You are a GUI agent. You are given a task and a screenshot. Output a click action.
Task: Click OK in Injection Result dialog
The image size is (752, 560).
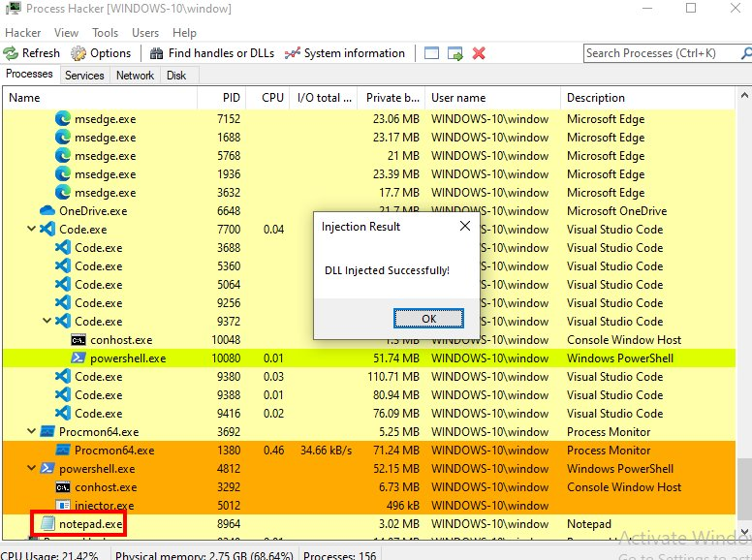pyautogui.click(x=428, y=319)
